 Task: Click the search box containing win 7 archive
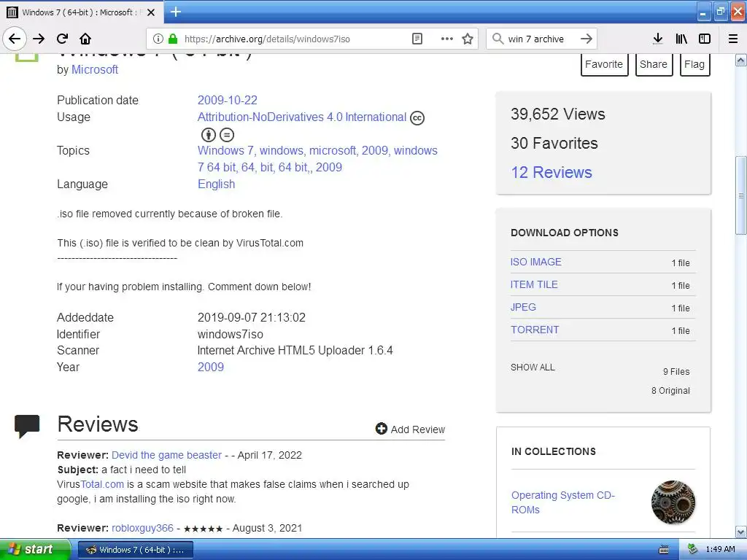pos(541,39)
